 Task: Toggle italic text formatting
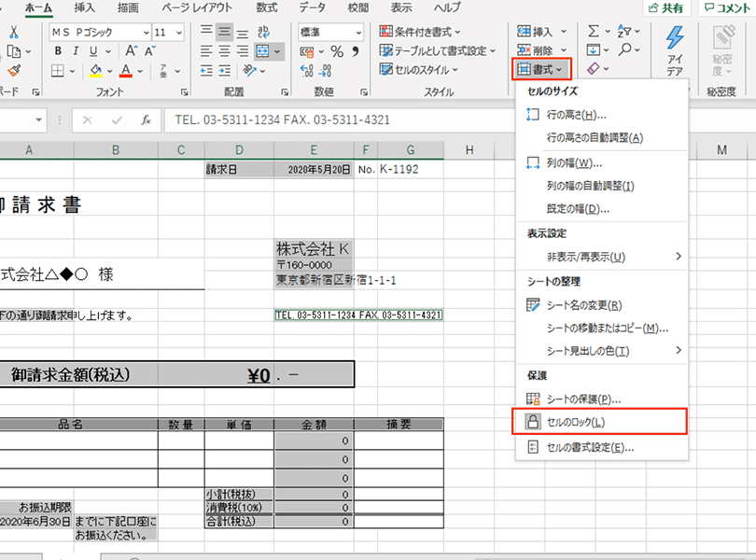75,50
